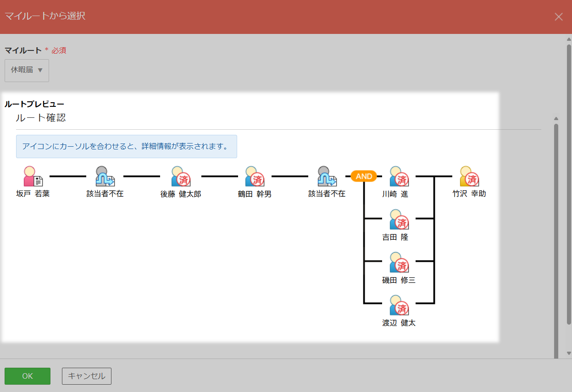Click the dialog's outer vertical scrollbar
Viewport: 572px width, 392px height.
click(x=569, y=183)
